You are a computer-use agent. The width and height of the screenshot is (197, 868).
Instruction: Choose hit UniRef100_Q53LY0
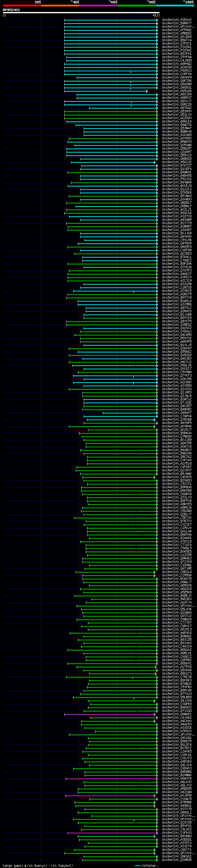(x=176, y=115)
